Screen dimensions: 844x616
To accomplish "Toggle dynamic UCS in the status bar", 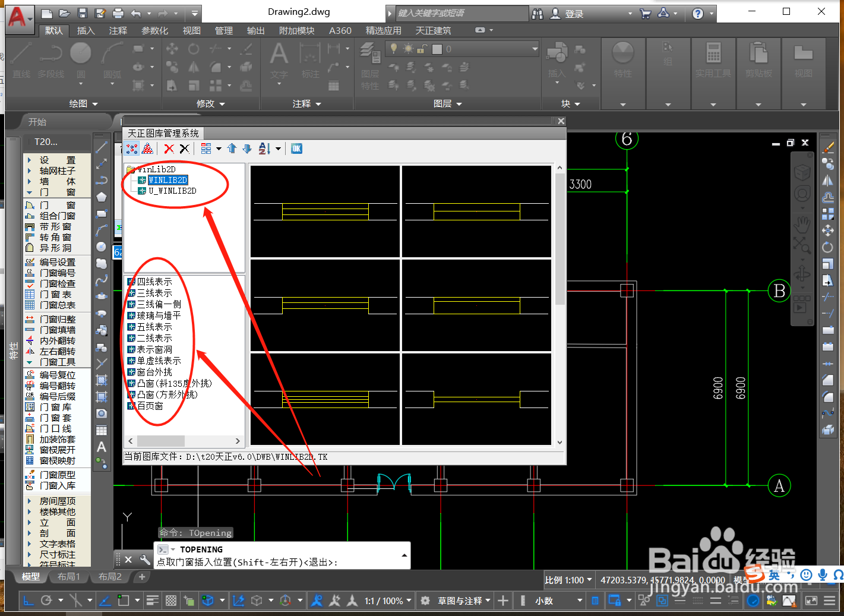I will (238, 601).
